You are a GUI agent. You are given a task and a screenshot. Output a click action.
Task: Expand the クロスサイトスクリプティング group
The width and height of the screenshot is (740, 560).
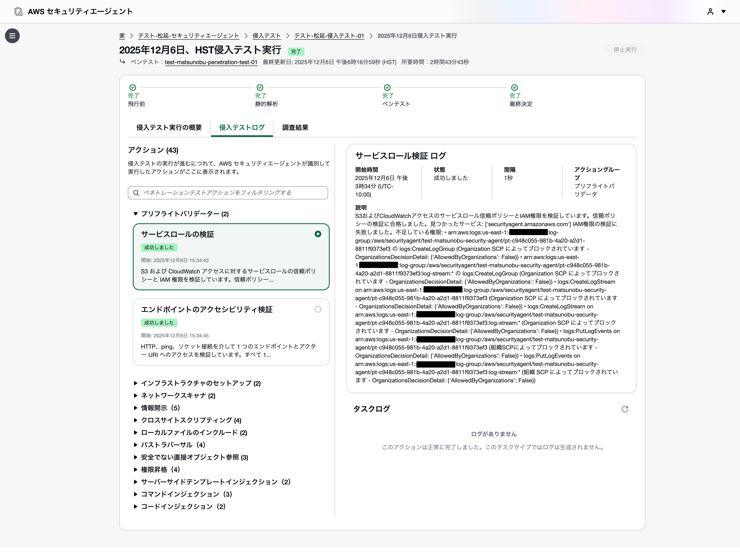click(135, 420)
